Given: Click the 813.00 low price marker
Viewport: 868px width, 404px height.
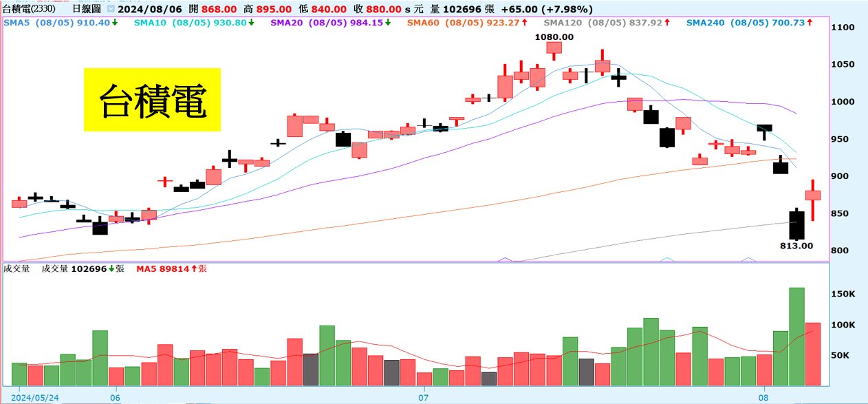Looking at the screenshot, I should [796, 245].
